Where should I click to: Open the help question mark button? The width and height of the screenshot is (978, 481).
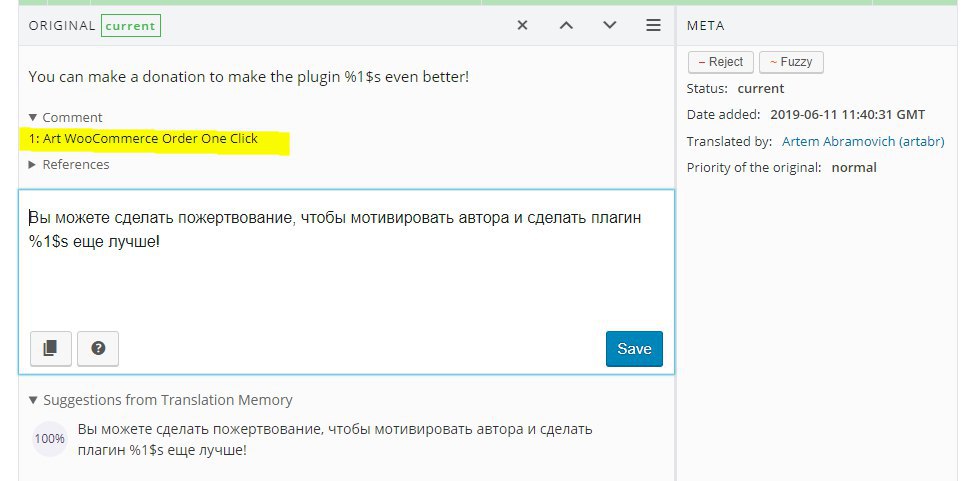[98, 348]
